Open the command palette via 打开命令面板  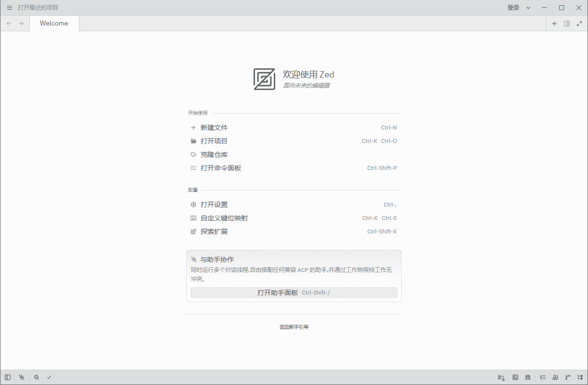(x=294, y=168)
